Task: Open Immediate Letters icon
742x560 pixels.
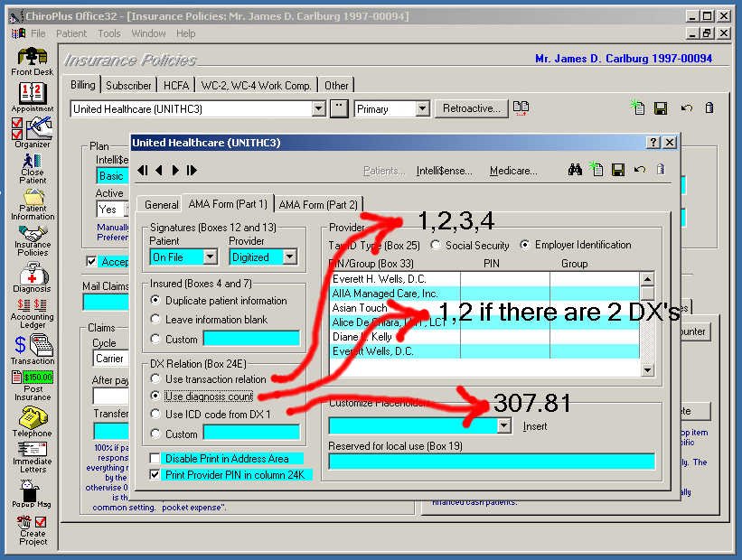Action: tap(33, 457)
